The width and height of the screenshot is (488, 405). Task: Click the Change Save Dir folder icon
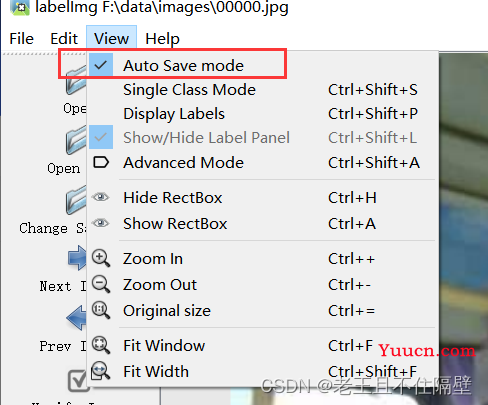76,200
